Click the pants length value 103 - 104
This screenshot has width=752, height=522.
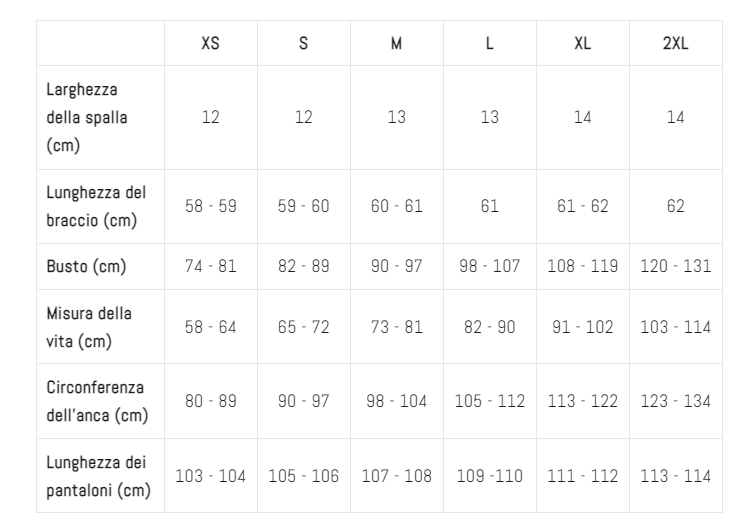click(210, 476)
